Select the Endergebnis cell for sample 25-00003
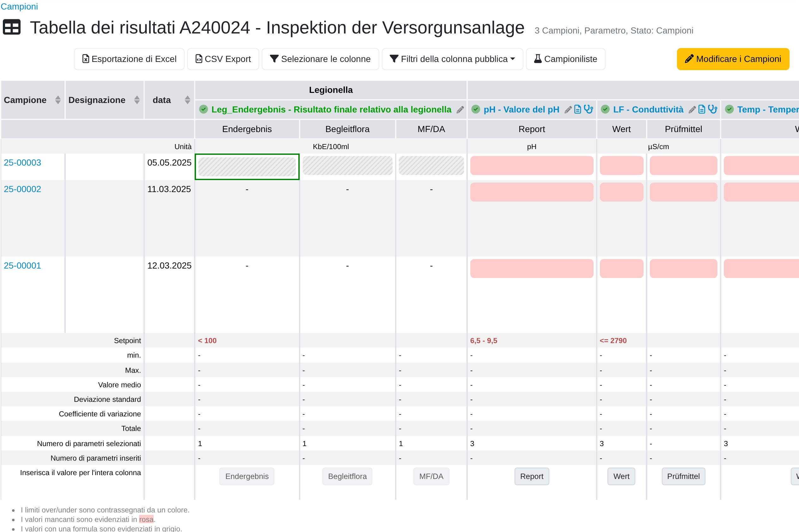This screenshot has width=799, height=532. (x=247, y=166)
